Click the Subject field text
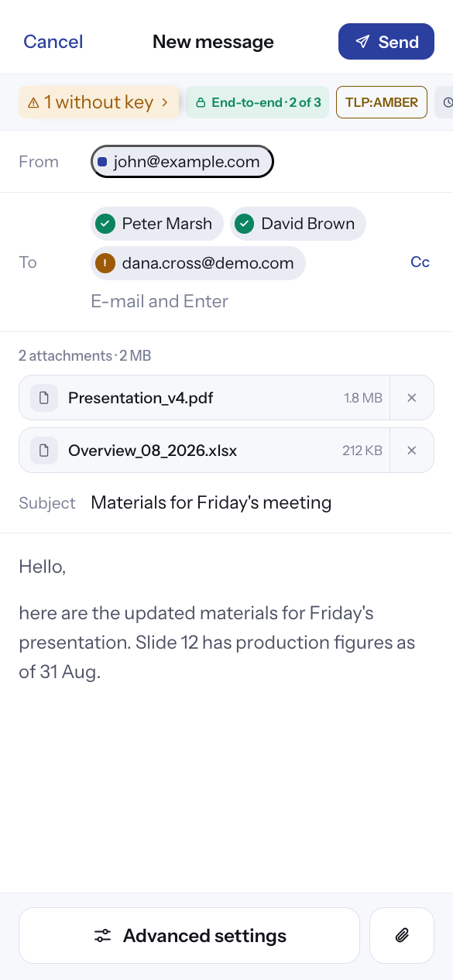The height and width of the screenshot is (980, 453). coord(211,502)
